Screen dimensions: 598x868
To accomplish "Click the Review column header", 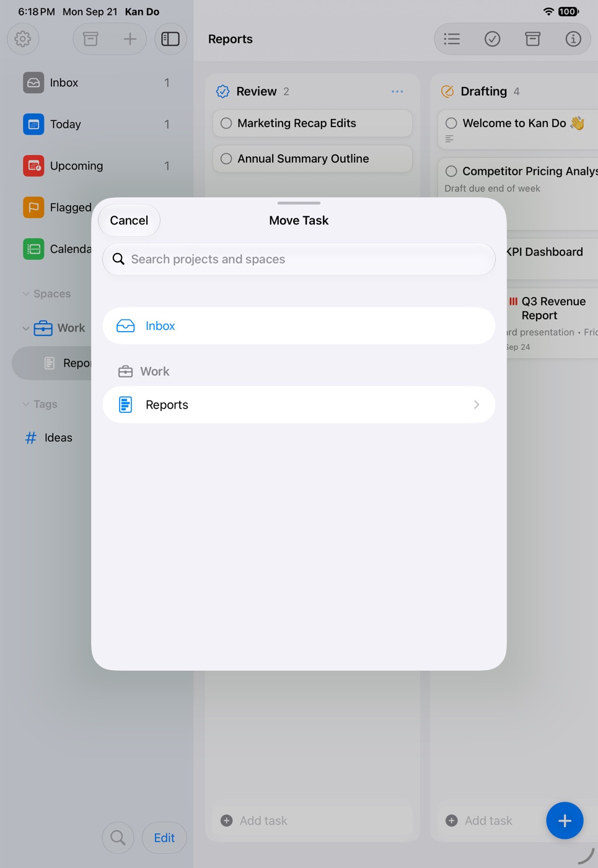I will point(257,91).
